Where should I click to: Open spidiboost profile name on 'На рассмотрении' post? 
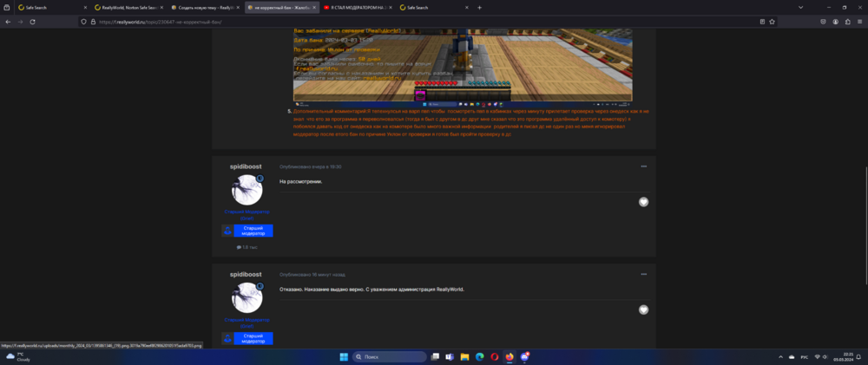(x=246, y=166)
